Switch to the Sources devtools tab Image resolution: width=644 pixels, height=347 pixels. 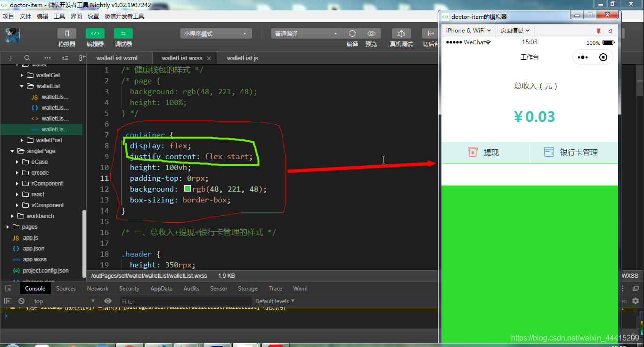(x=66, y=289)
